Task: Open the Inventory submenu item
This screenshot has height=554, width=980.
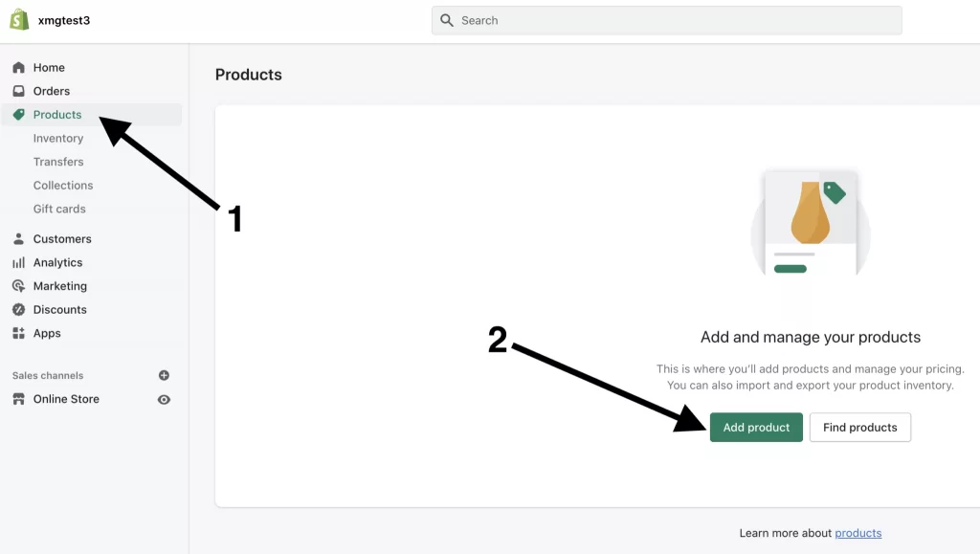Action: (x=58, y=138)
